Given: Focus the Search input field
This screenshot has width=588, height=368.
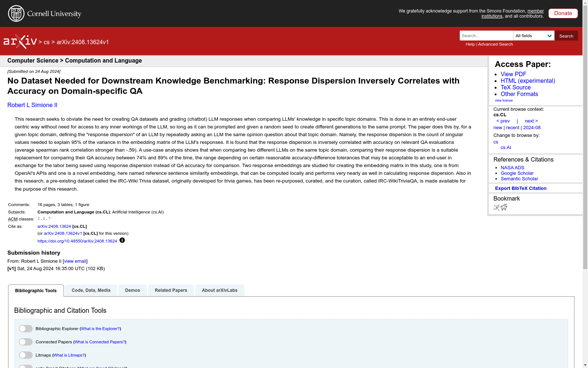Looking at the screenshot, I should coord(486,36).
